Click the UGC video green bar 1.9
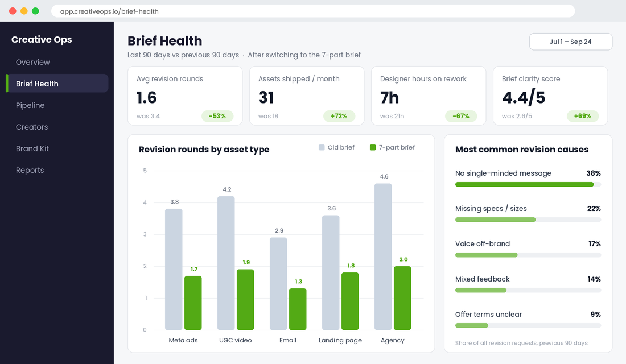 click(245, 300)
